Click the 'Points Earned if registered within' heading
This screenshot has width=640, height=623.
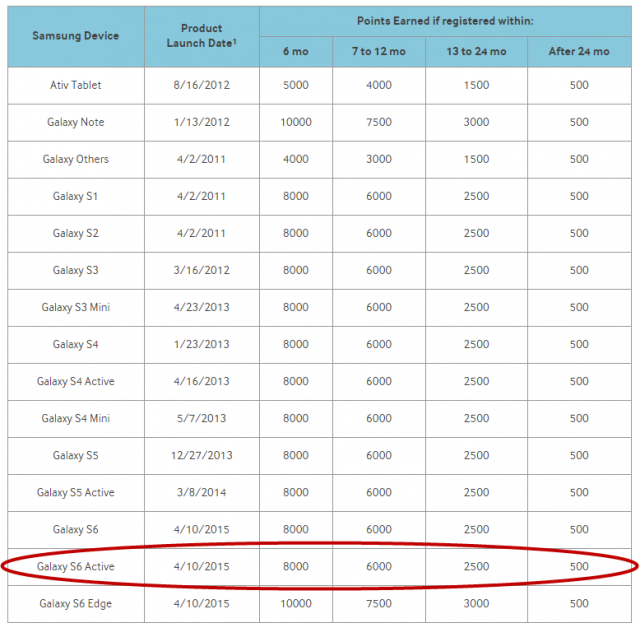pos(444,21)
